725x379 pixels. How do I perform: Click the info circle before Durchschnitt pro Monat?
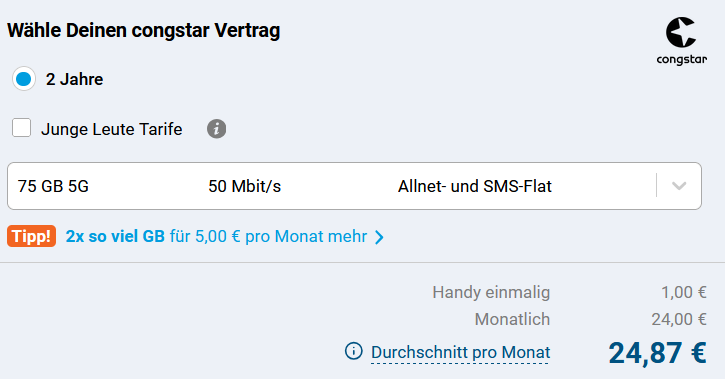click(x=354, y=351)
